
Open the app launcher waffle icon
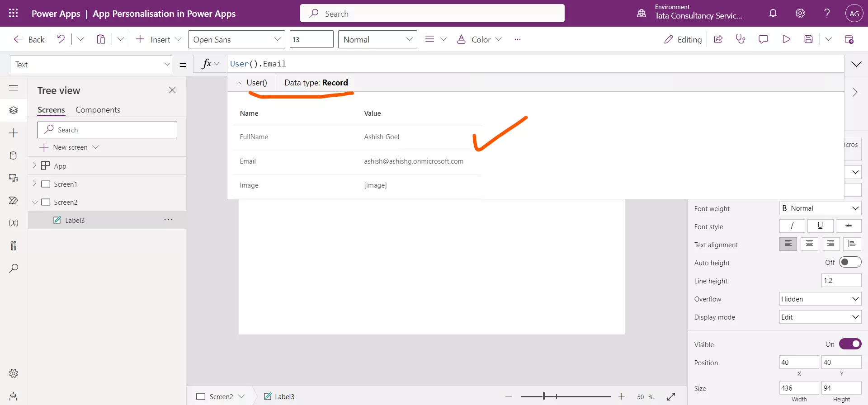pos(14,13)
